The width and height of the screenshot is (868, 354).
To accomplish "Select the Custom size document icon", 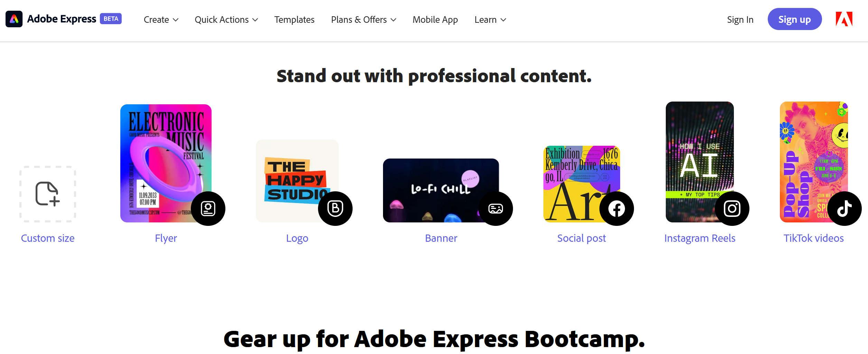I will (48, 194).
